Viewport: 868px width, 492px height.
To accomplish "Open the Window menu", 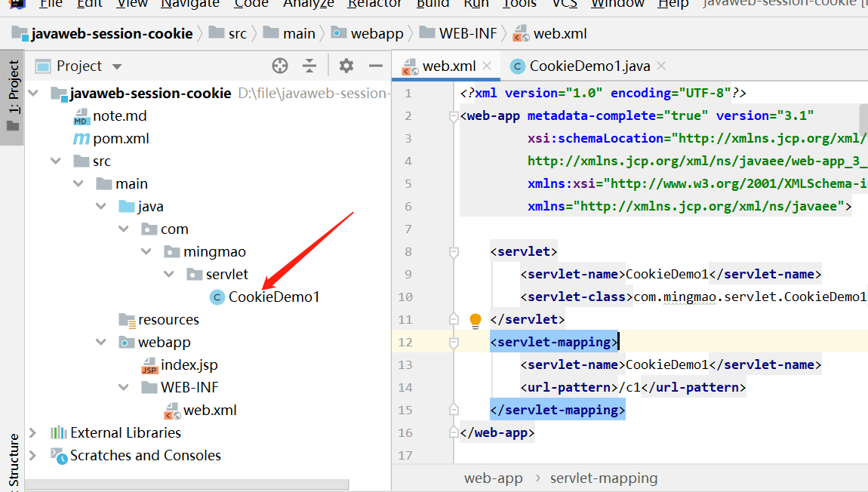I will tap(617, 3).
